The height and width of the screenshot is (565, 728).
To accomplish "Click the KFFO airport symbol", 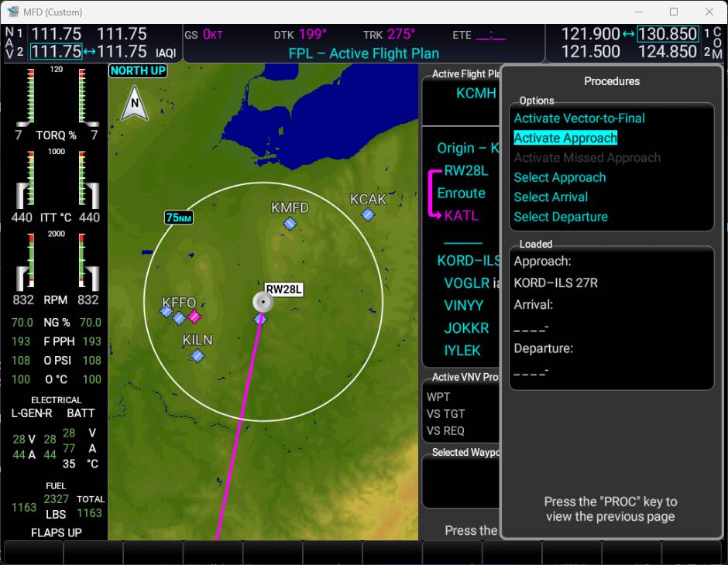I will point(167,313).
